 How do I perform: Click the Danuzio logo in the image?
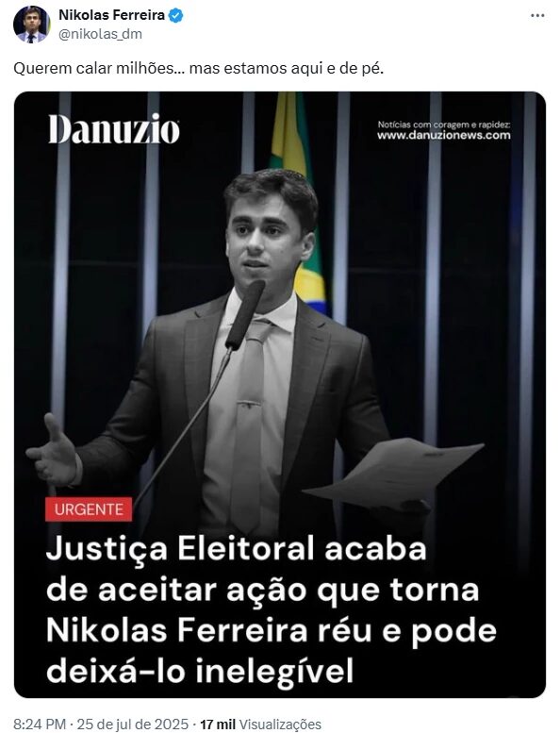click(x=114, y=128)
